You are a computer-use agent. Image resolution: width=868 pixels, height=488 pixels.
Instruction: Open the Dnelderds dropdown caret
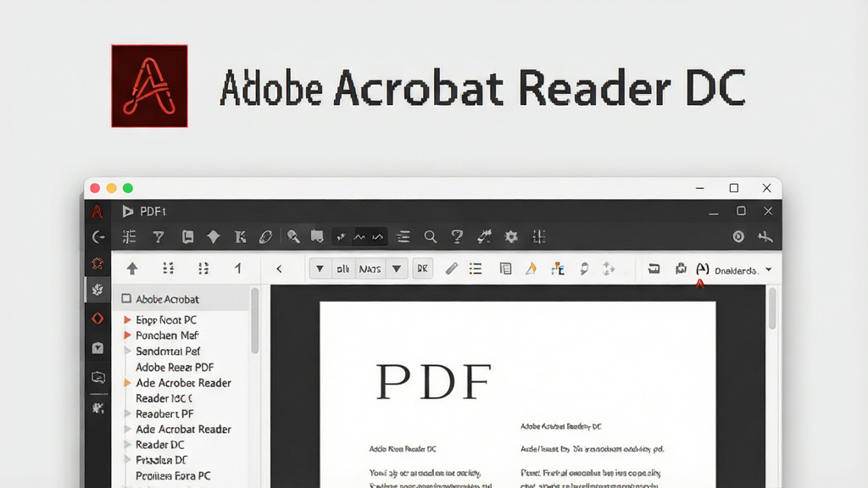pos(768,269)
